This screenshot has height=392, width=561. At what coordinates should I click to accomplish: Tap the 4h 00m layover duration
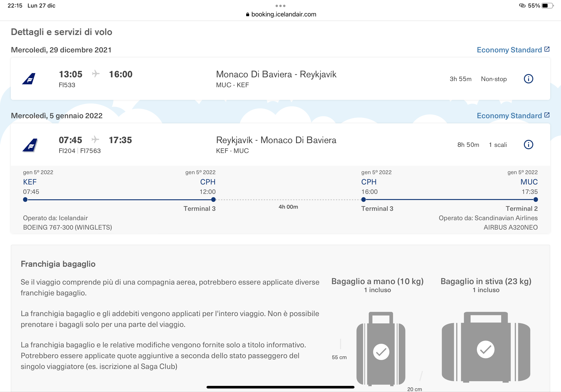pos(288,207)
